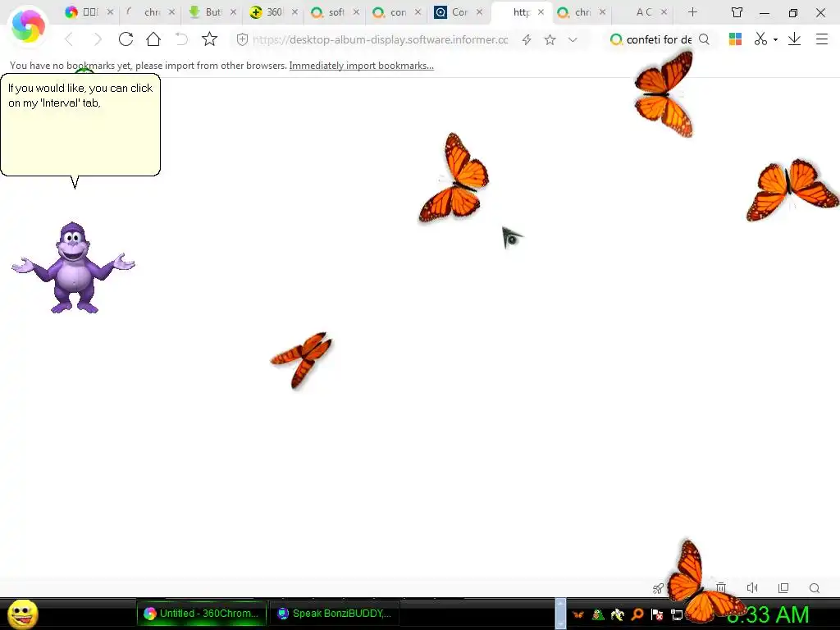Click the overlapping windows icon in status bar
840x630 pixels.
783,587
